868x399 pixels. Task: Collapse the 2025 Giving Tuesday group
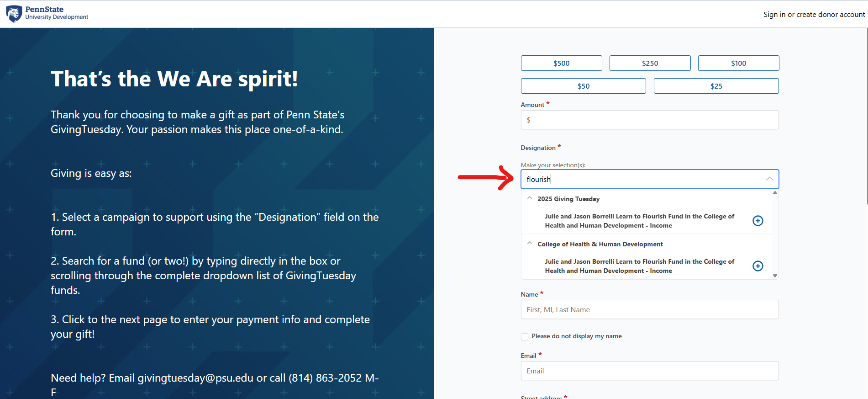coord(530,198)
